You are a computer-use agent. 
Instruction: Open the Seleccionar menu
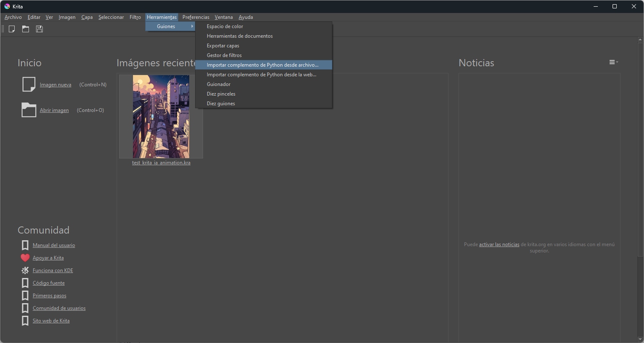click(111, 17)
